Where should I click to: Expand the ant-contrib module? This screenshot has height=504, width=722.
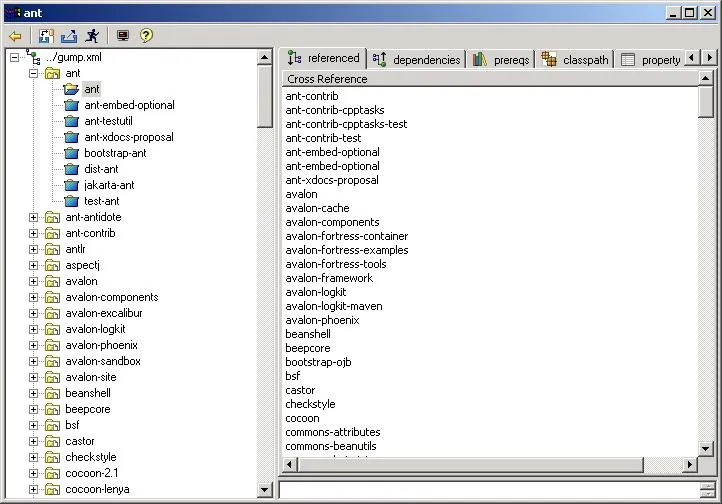[x=33, y=233]
